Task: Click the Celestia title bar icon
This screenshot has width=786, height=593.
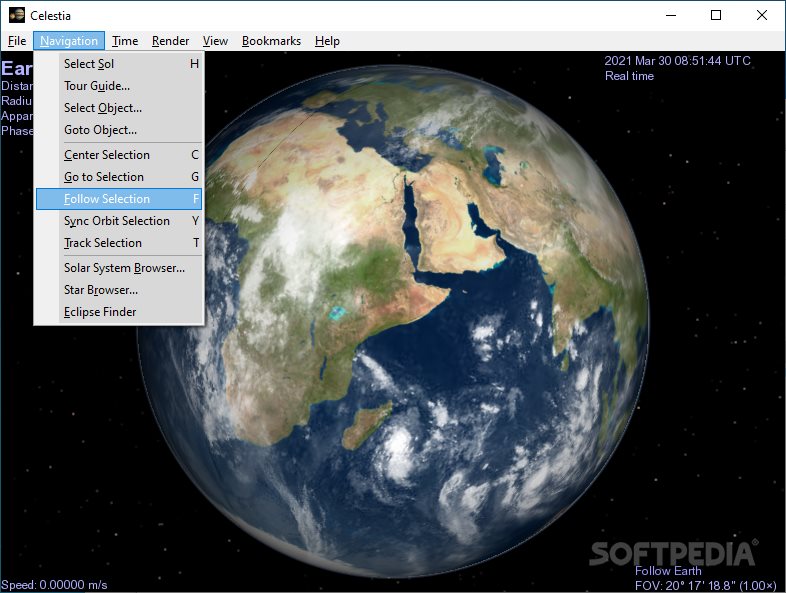Action: coord(17,15)
